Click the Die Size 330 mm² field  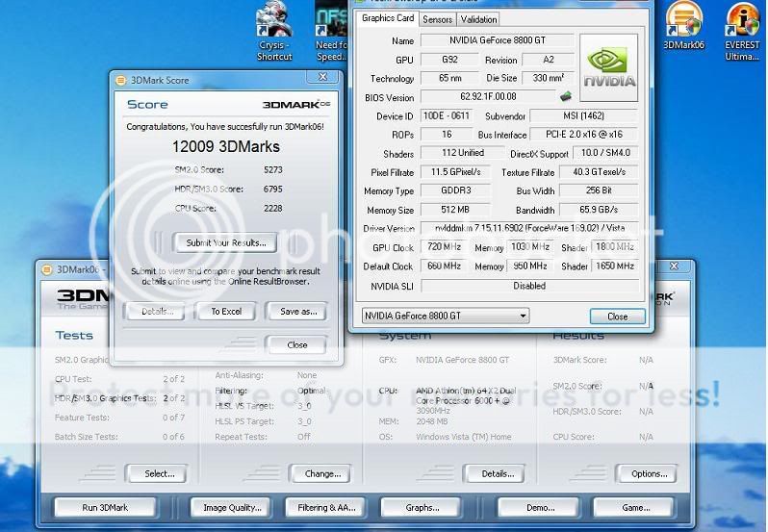548,78
